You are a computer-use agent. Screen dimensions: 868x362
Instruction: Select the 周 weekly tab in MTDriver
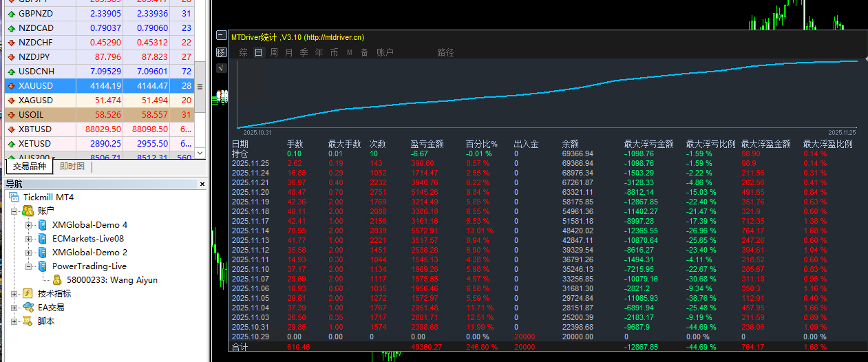point(274,52)
